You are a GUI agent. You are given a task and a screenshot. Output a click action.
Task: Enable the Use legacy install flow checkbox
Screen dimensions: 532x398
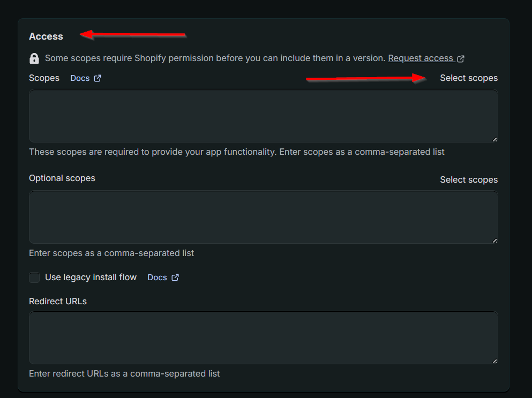point(34,277)
